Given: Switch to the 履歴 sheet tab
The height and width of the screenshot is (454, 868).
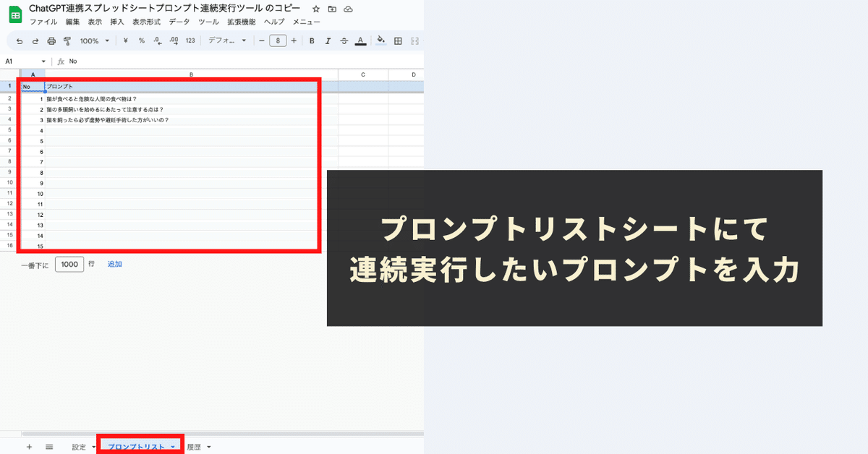Looking at the screenshot, I should click(x=194, y=447).
